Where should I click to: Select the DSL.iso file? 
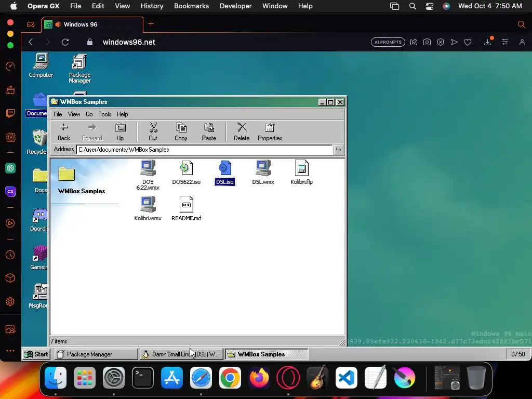point(224,172)
